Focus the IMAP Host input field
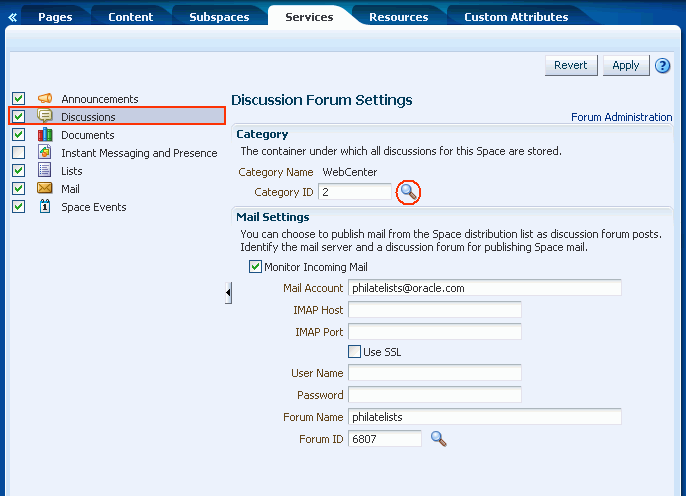686x496 pixels. tap(434, 310)
